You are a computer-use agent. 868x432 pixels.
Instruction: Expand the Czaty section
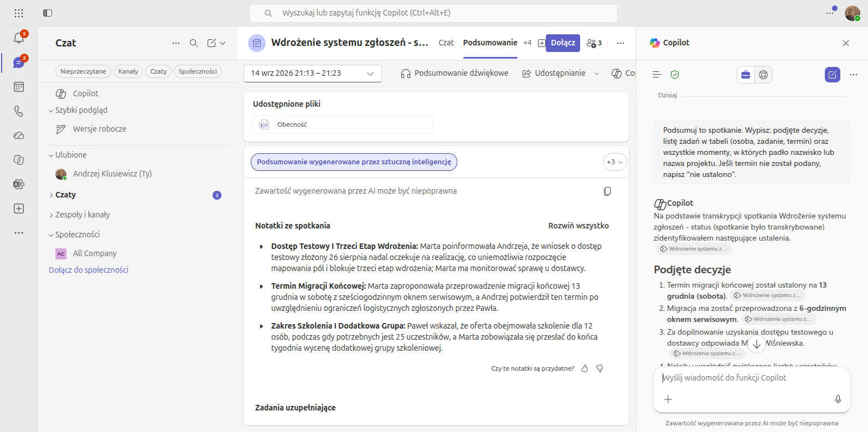pos(51,195)
